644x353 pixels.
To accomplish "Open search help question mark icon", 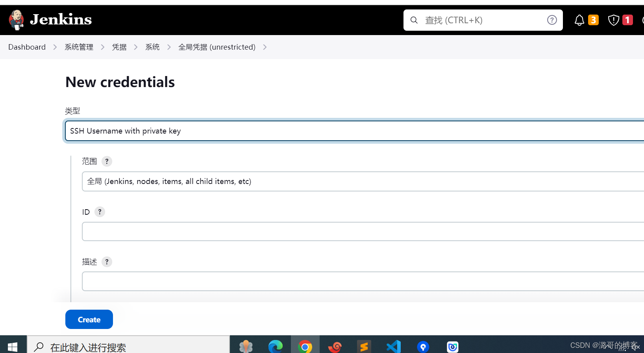I will click(x=552, y=20).
